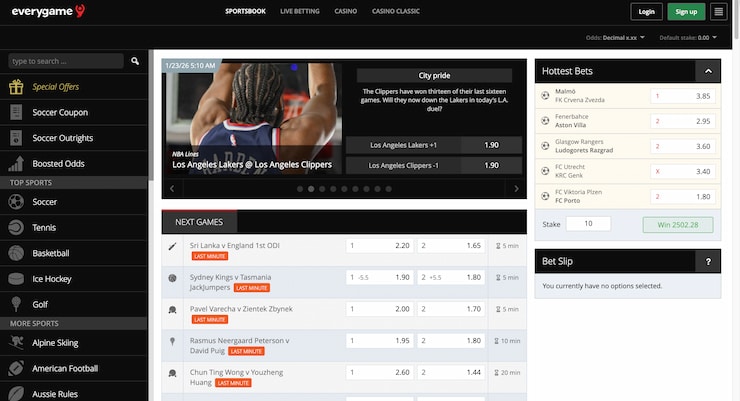Click the Special Offers gift icon
The width and height of the screenshot is (740, 401).
(16, 87)
